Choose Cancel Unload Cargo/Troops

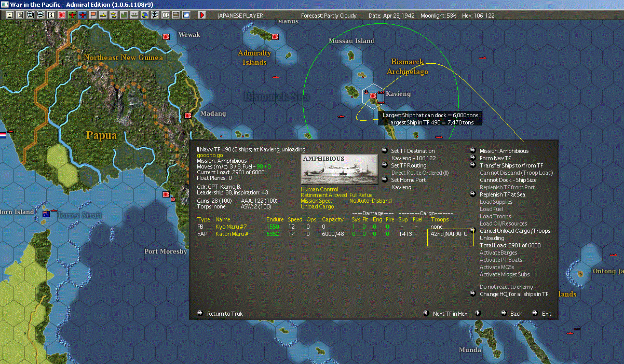tap(515, 231)
